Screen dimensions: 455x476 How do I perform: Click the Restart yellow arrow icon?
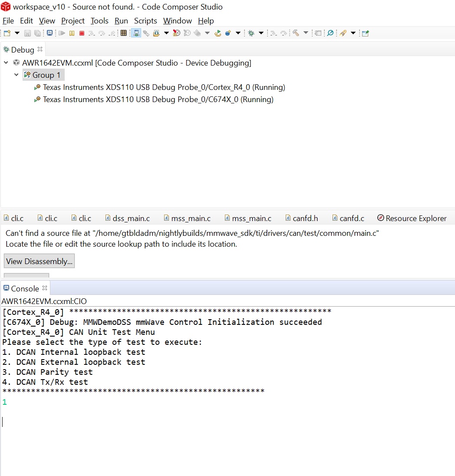[x=218, y=33]
